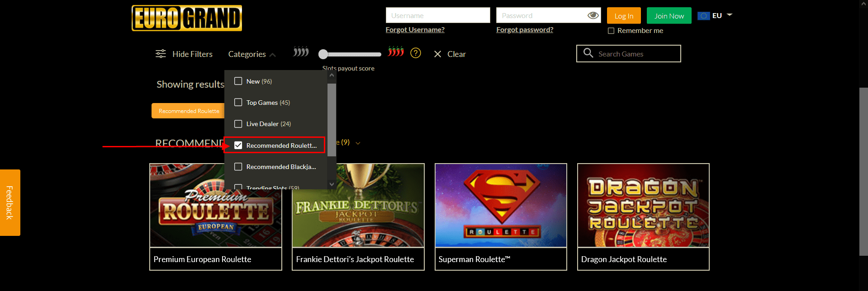Click the magnifying glass search icon

tap(588, 53)
